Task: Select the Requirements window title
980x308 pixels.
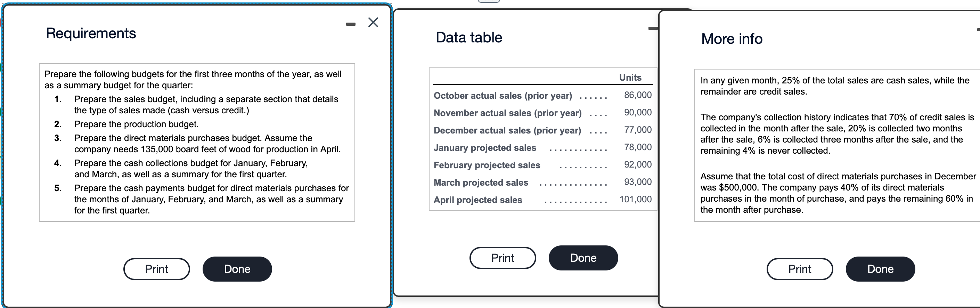Action: coord(91,33)
